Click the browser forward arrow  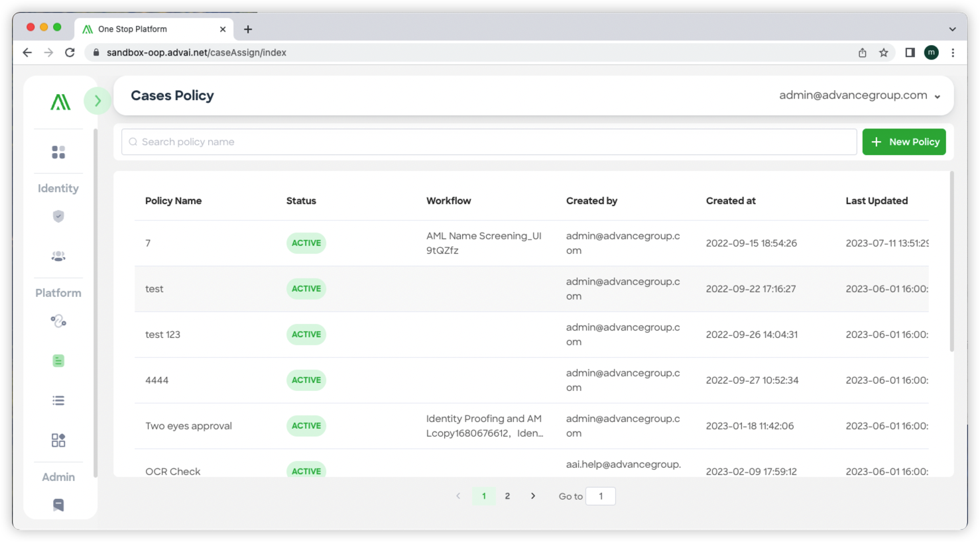tap(48, 52)
